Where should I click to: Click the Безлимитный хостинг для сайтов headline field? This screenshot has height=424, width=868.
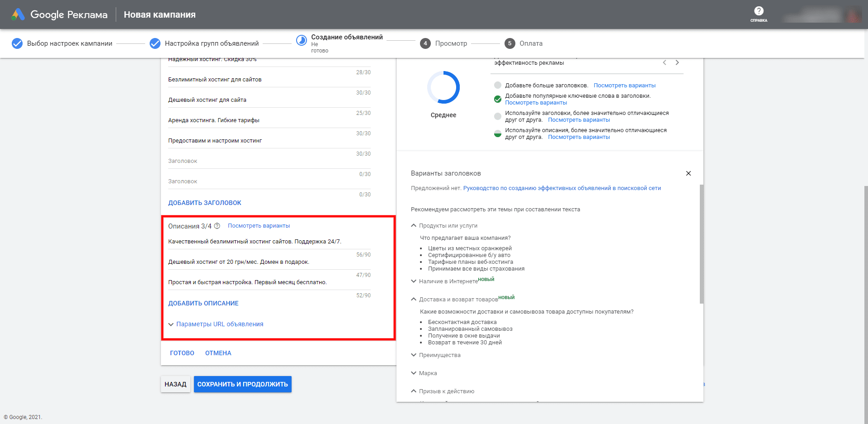pyautogui.click(x=269, y=80)
